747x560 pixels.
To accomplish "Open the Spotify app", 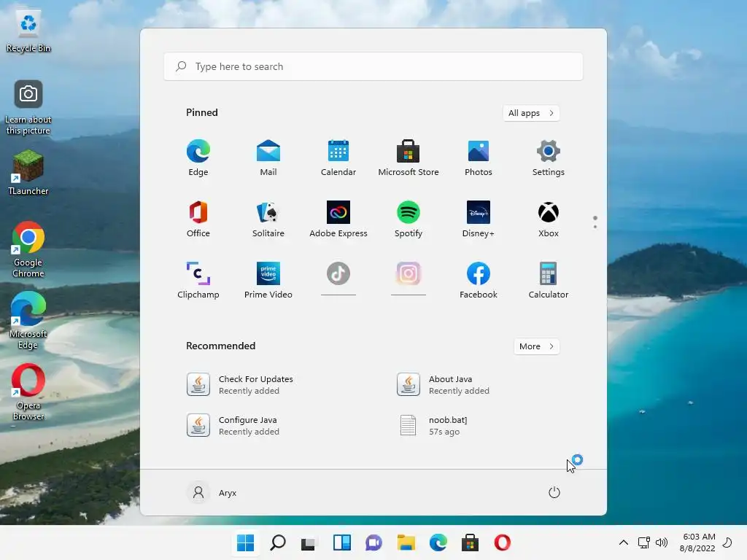I will click(x=409, y=219).
